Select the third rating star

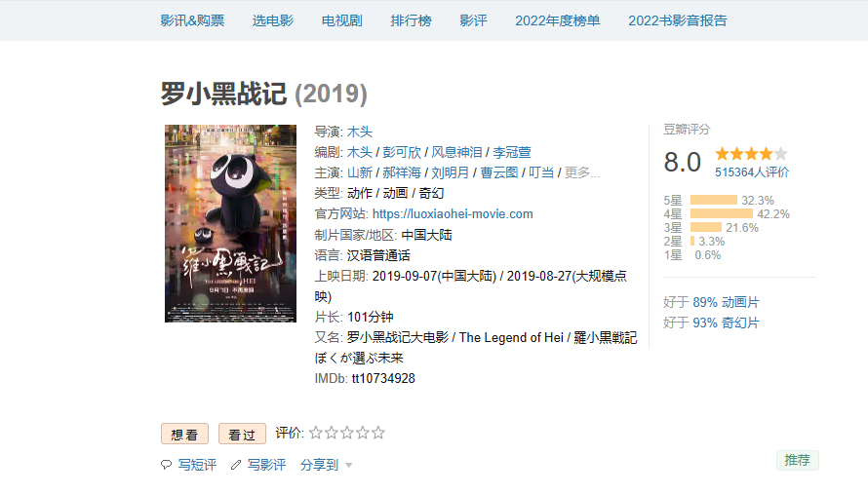(x=347, y=433)
